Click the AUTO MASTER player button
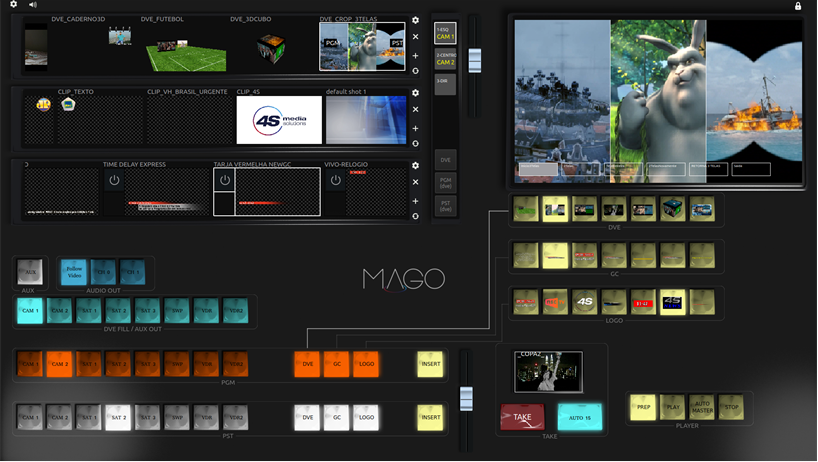This screenshot has width=818, height=462. pos(702,407)
